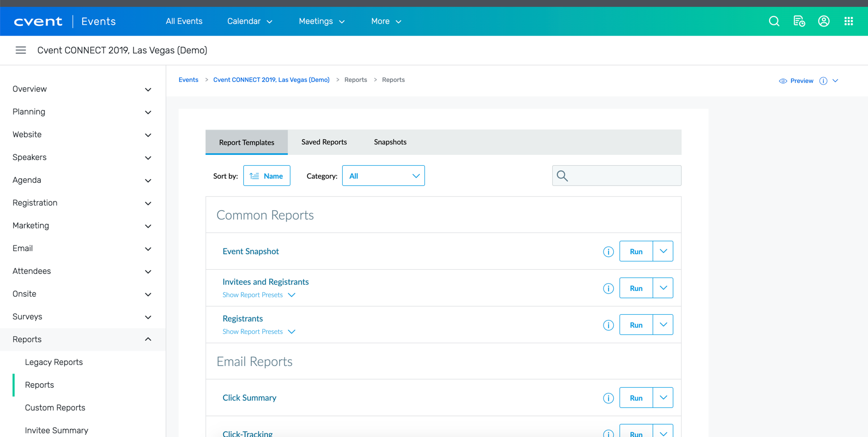Expand the Speakers sidebar section
This screenshot has height=437, width=868.
click(x=83, y=157)
